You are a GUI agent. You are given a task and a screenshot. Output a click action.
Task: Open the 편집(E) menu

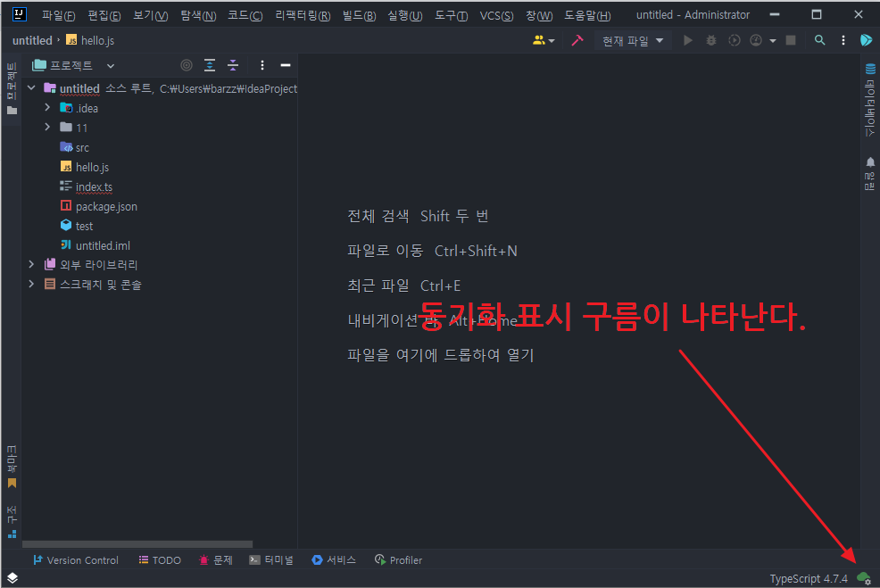coord(104,15)
